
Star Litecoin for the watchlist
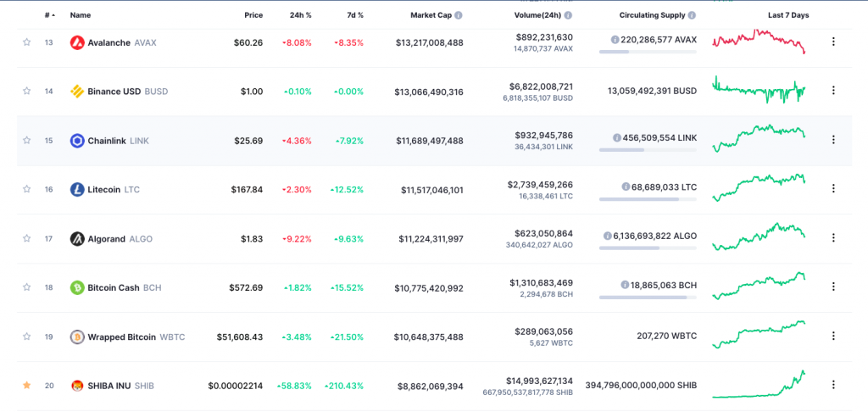pyautogui.click(x=26, y=189)
